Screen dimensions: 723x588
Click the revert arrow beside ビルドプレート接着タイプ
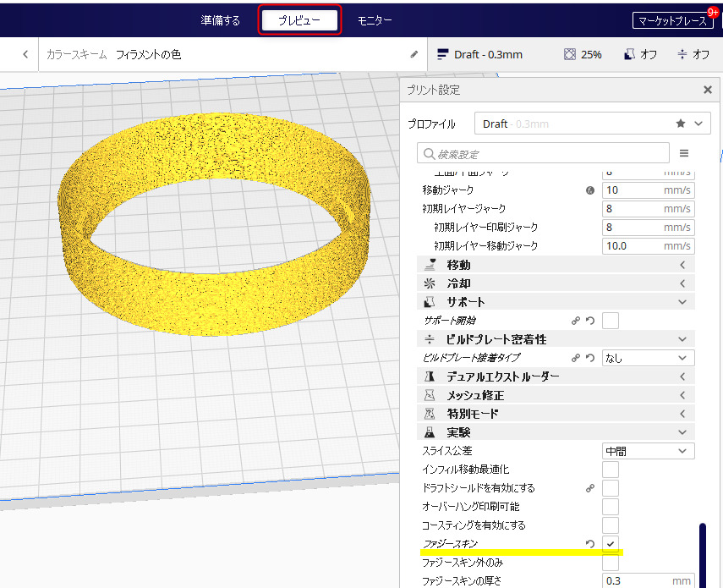click(589, 358)
